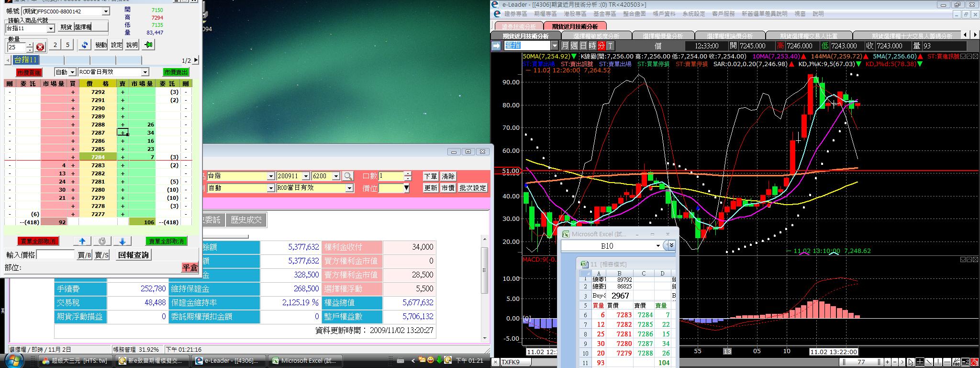
Task: Select the arrow pointer tool in chart toolbar
Action: pos(911,362)
